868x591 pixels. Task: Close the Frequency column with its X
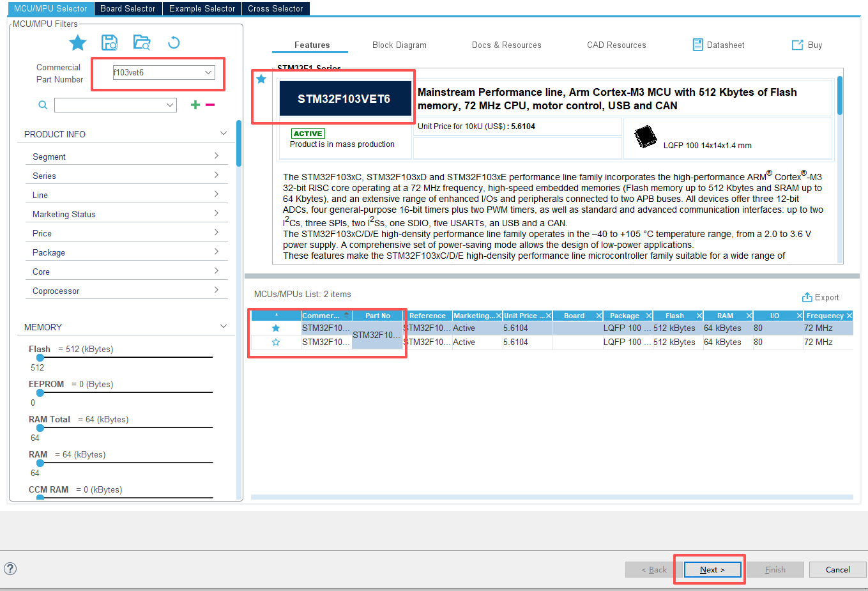[x=849, y=316]
